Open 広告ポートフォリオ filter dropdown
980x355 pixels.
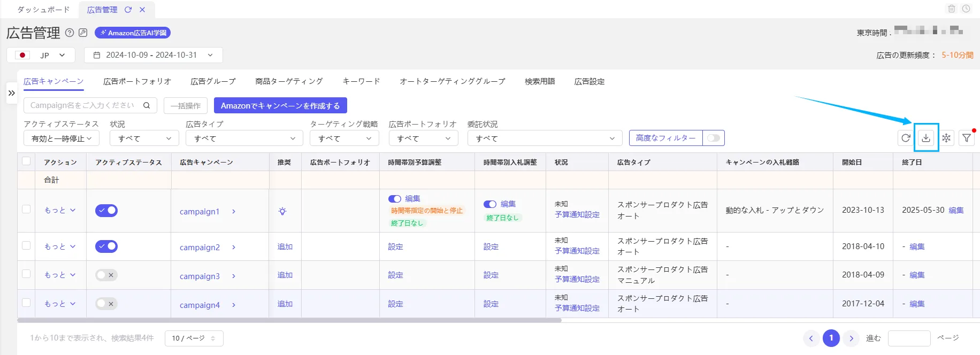424,138
